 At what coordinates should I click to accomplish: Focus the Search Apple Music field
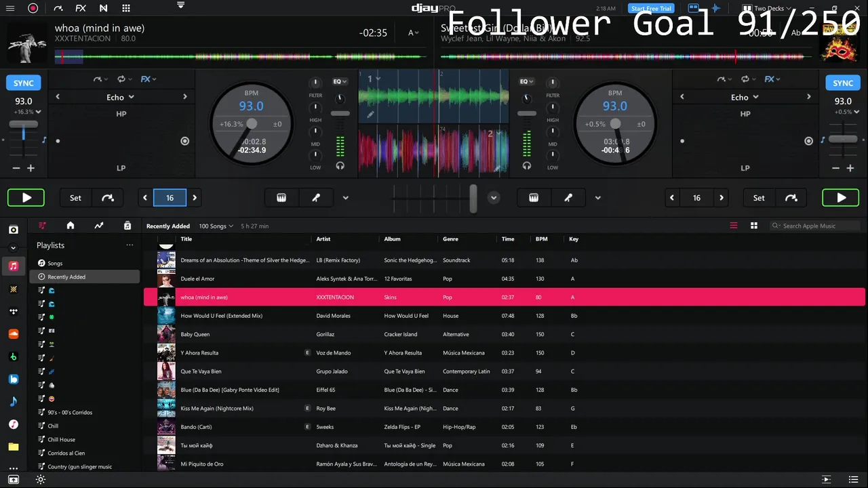[x=815, y=226]
